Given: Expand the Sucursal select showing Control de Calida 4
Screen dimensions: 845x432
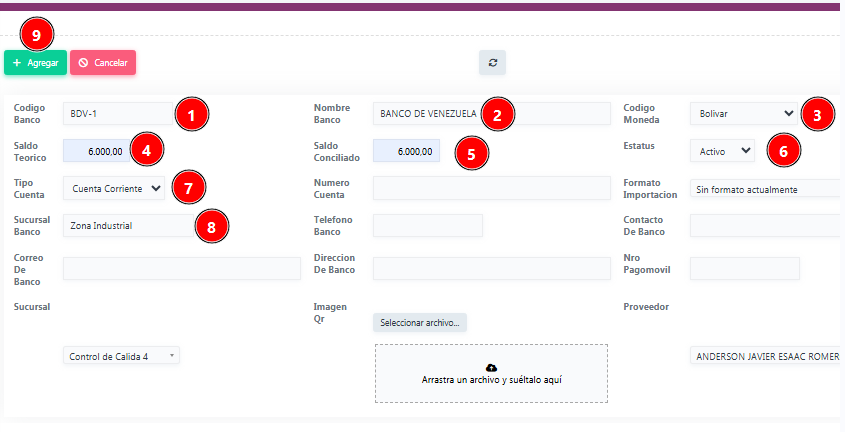Looking at the screenshot, I should [121, 356].
